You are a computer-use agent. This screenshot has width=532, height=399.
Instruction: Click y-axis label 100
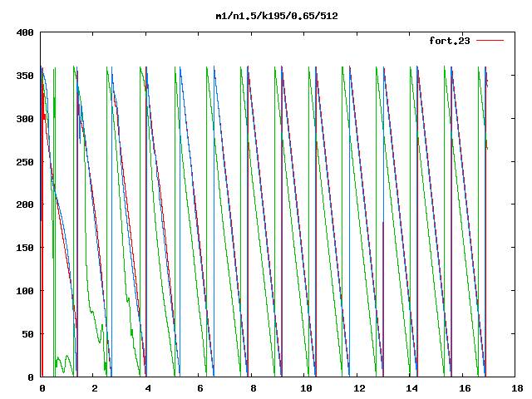[25, 291]
